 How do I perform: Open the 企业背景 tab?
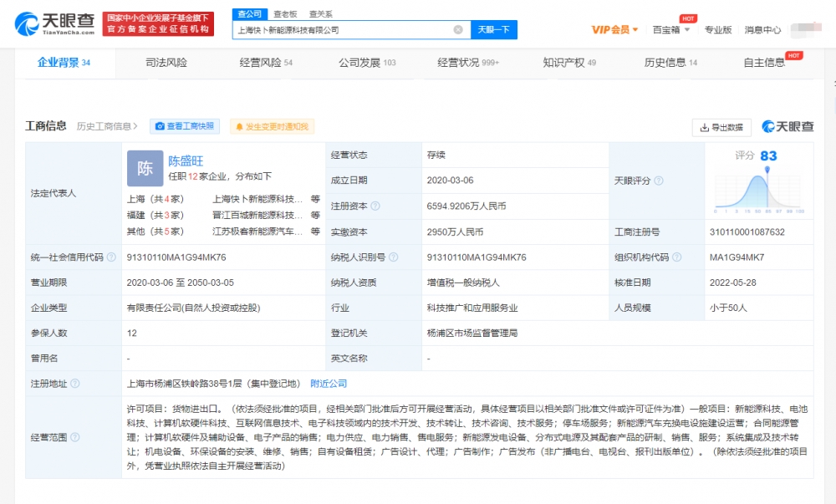pos(64,63)
